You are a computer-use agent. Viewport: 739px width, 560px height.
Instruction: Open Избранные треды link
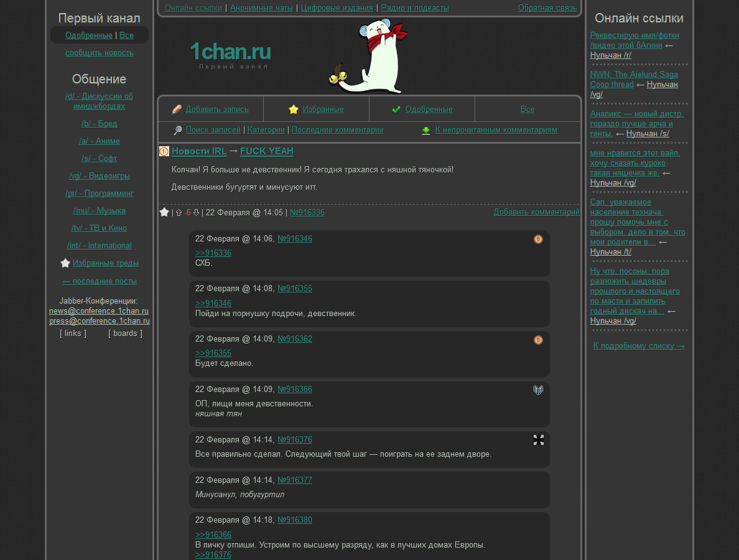tap(106, 263)
